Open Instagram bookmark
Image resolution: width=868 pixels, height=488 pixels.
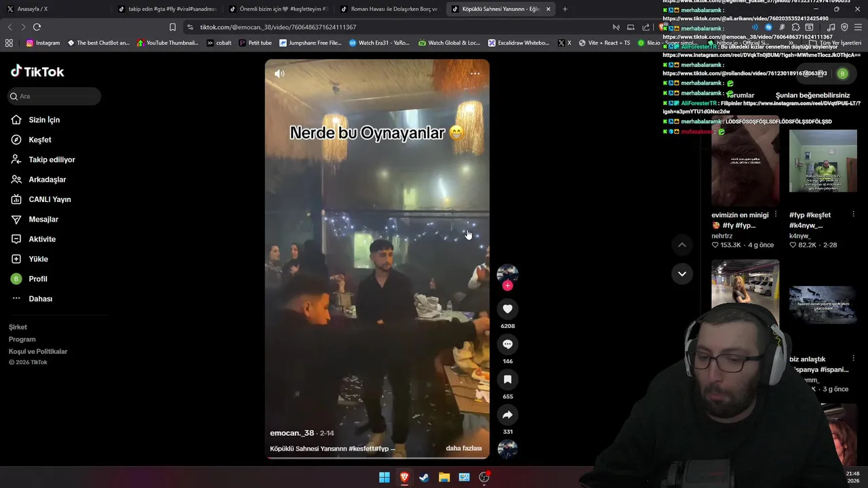click(43, 43)
